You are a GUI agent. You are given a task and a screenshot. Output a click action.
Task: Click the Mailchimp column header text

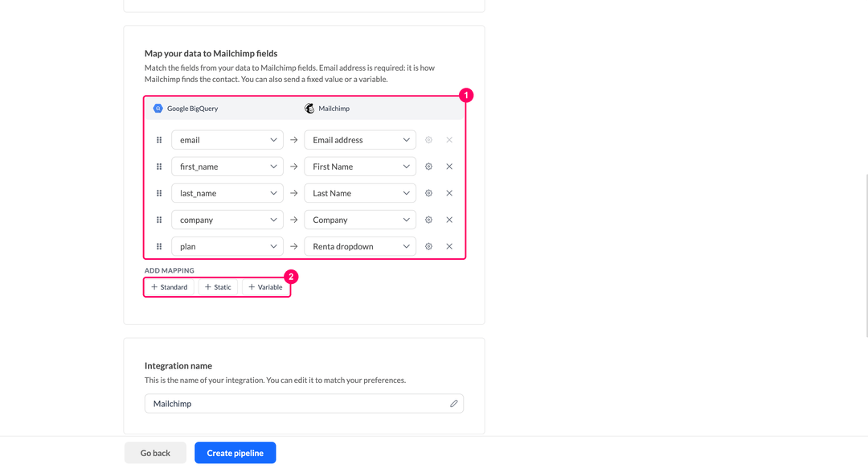point(334,108)
